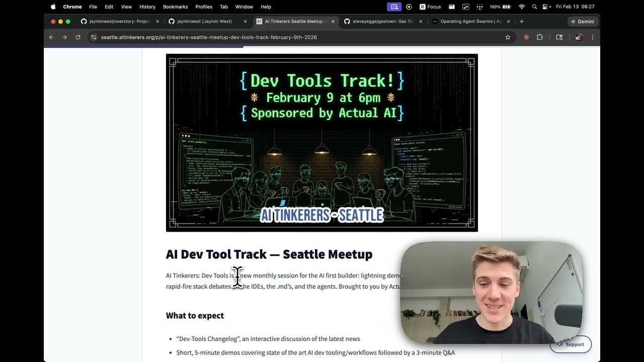Open Chrome three-dot menu
644x362 pixels.
point(592,37)
